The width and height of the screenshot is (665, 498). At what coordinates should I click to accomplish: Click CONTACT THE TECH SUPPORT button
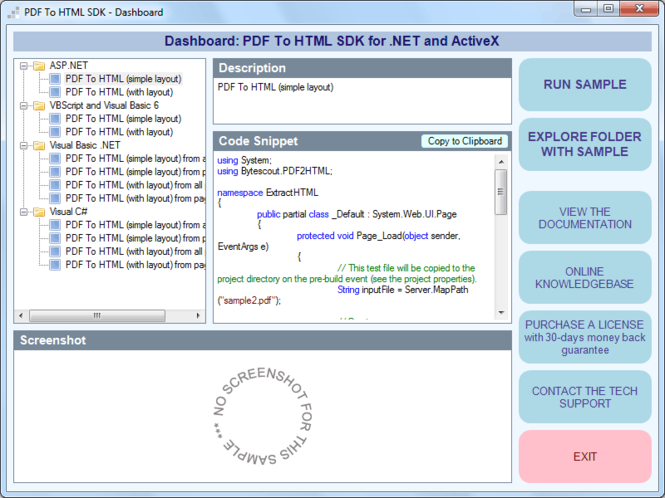pyautogui.click(x=585, y=397)
